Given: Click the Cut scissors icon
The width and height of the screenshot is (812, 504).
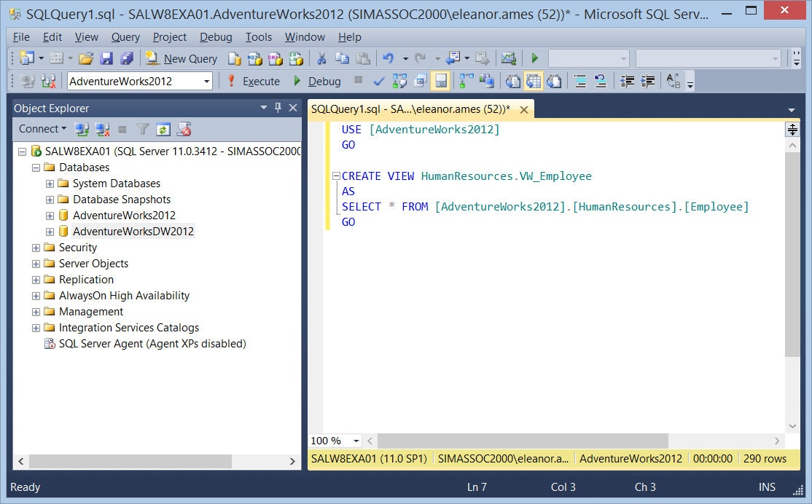Looking at the screenshot, I should coord(321,58).
